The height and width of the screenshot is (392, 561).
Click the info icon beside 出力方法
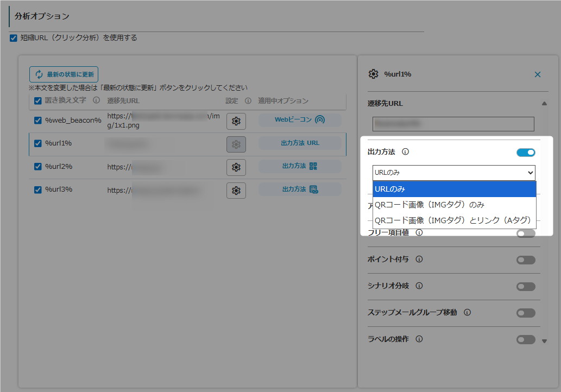pyautogui.click(x=405, y=152)
